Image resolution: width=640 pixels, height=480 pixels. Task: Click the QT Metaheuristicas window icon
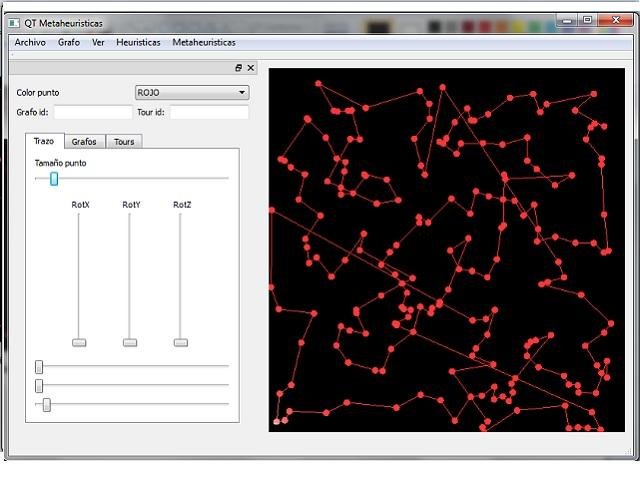pyautogui.click(x=14, y=23)
